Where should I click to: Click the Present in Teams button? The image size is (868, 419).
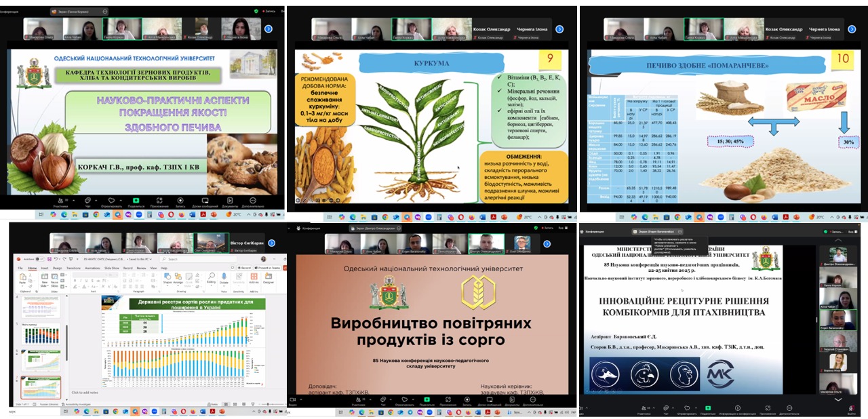pyautogui.click(x=267, y=268)
